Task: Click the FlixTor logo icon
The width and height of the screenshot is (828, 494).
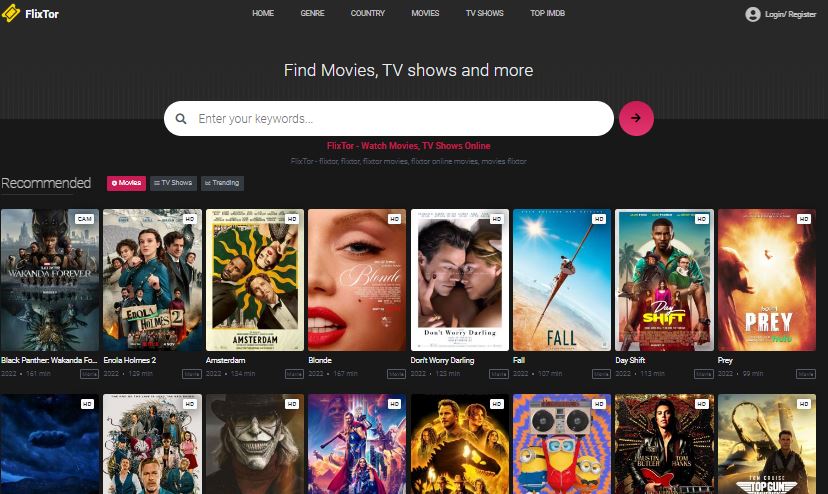Action: 11,13
